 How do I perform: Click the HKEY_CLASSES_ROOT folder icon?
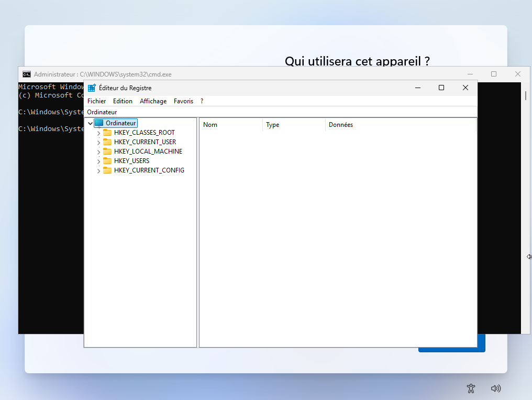coord(107,133)
